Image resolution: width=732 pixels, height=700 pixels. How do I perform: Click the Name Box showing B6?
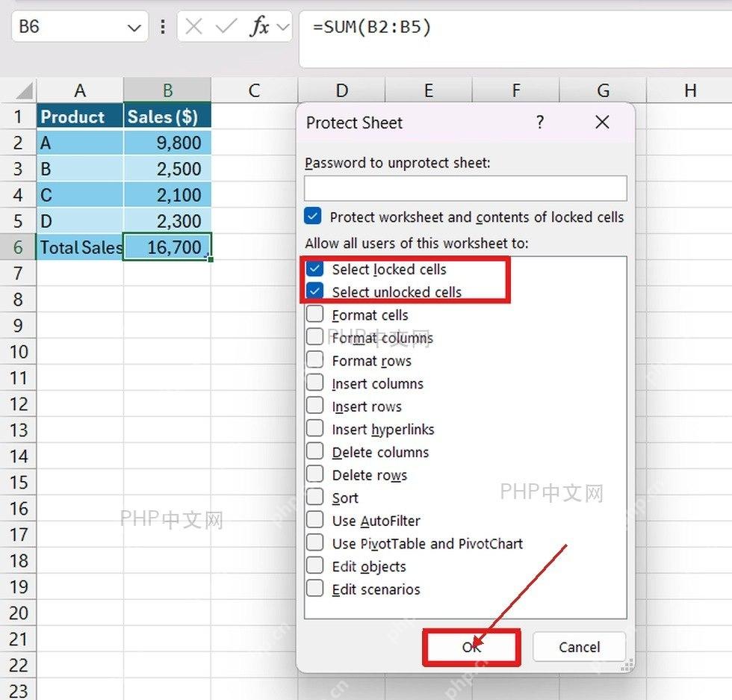(x=79, y=27)
